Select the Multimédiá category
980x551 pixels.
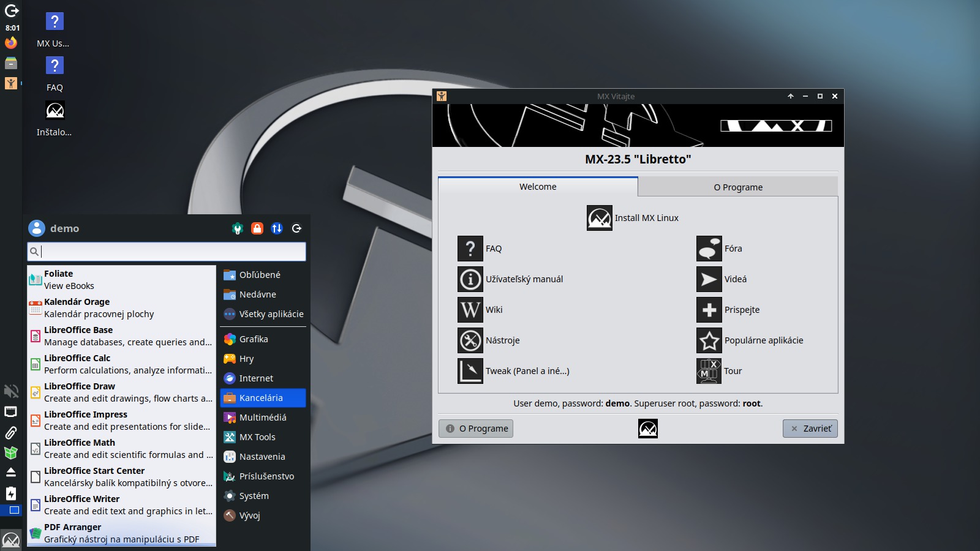(263, 418)
